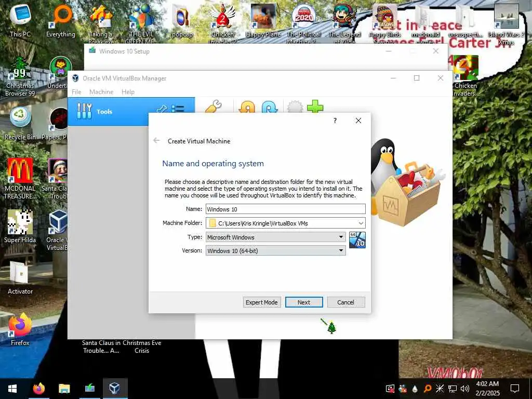Select the Activator desktop icon

click(20, 278)
